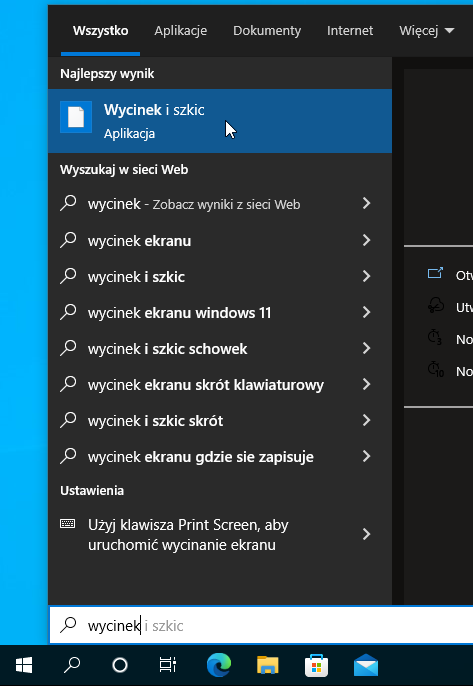Screen dimensions: 473x686
Task: Select the 'wycinek i szkic' web suggestion
Action: [x=220, y=276]
